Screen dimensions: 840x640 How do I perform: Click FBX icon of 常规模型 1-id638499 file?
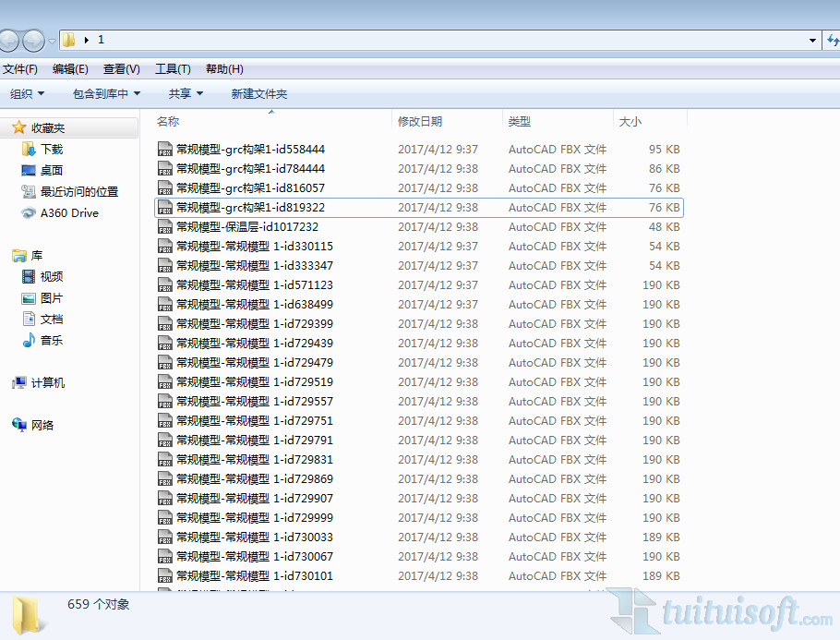165,305
